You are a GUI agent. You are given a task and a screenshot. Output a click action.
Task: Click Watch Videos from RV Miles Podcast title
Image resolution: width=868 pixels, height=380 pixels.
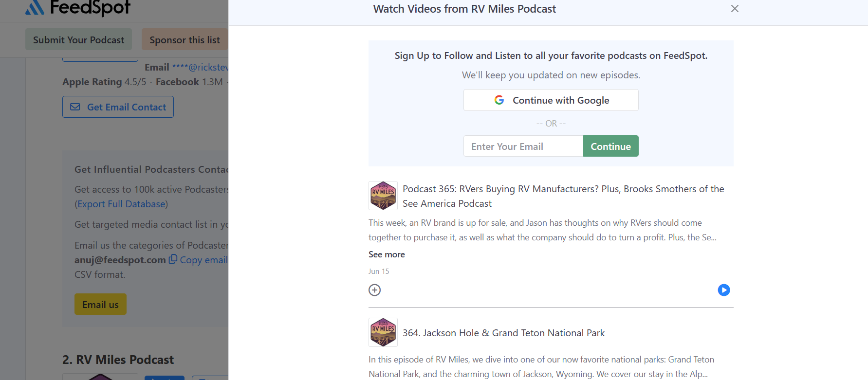click(x=464, y=9)
